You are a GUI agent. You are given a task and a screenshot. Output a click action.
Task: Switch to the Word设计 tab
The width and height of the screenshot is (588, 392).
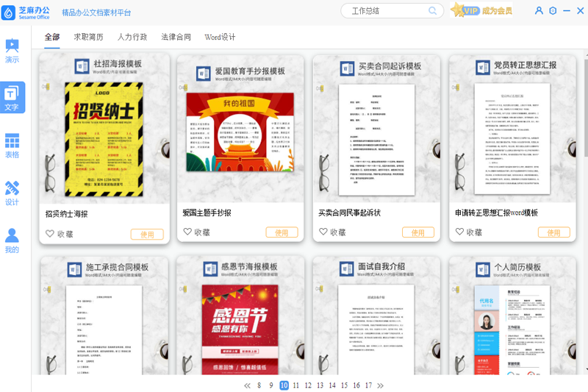coord(220,37)
